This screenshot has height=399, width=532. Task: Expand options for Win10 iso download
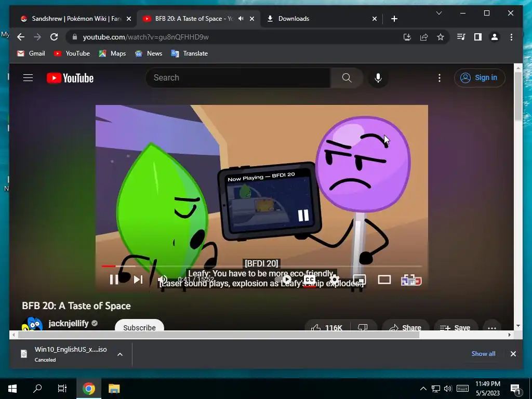120,354
